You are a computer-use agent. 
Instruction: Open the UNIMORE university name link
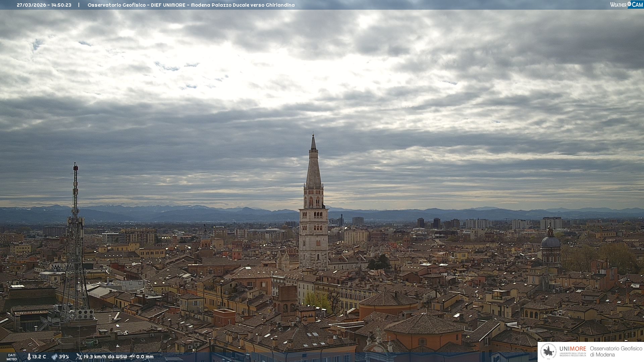(573, 349)
